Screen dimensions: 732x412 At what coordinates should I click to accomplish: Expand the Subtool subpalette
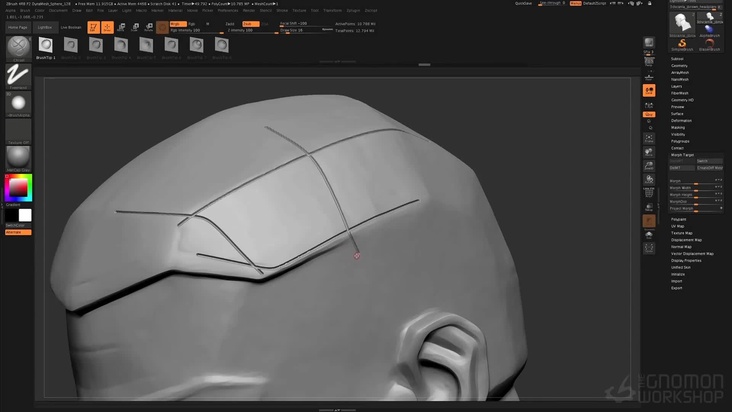click(677, 59)
